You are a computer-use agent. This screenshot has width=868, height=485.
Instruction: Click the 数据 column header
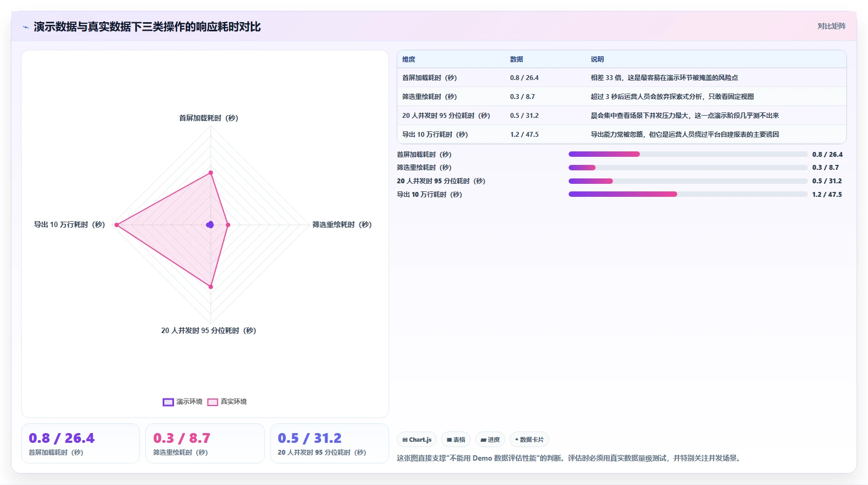coord(517,59)
